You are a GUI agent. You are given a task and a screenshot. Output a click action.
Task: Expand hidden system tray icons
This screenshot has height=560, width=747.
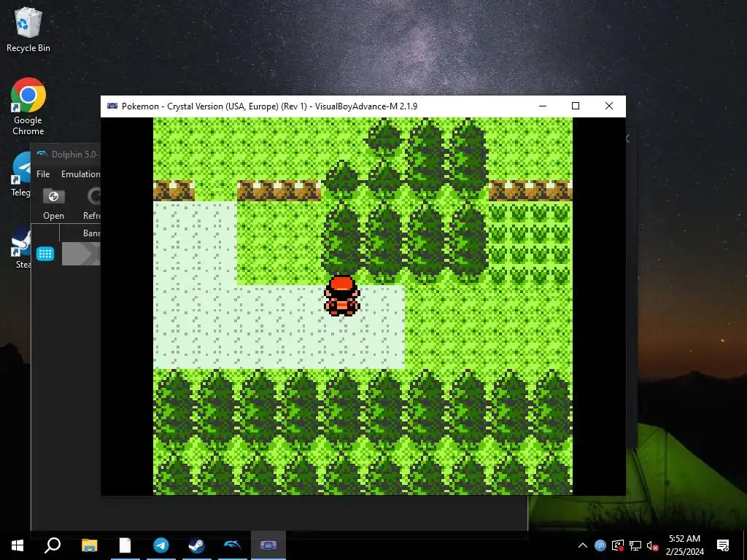point(583,545)
